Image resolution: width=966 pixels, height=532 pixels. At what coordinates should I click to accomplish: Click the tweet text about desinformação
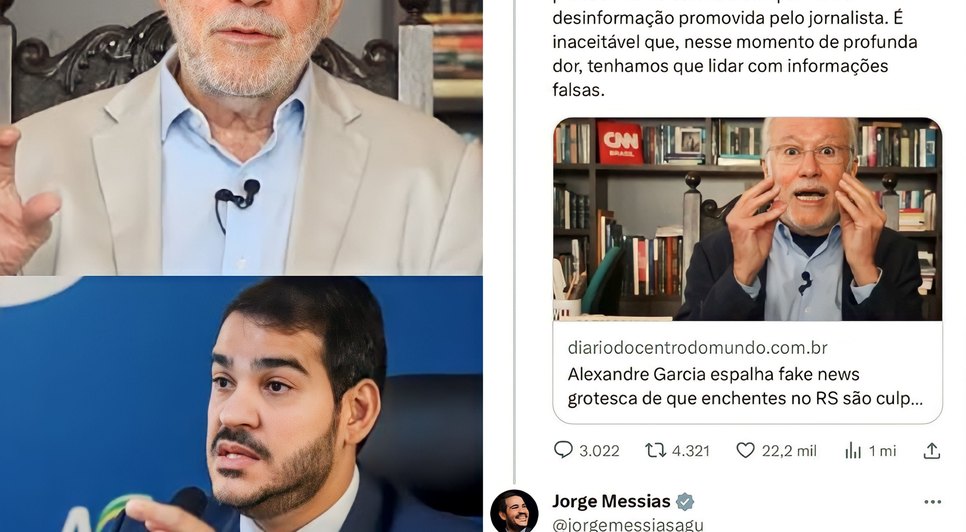point(734,54)
